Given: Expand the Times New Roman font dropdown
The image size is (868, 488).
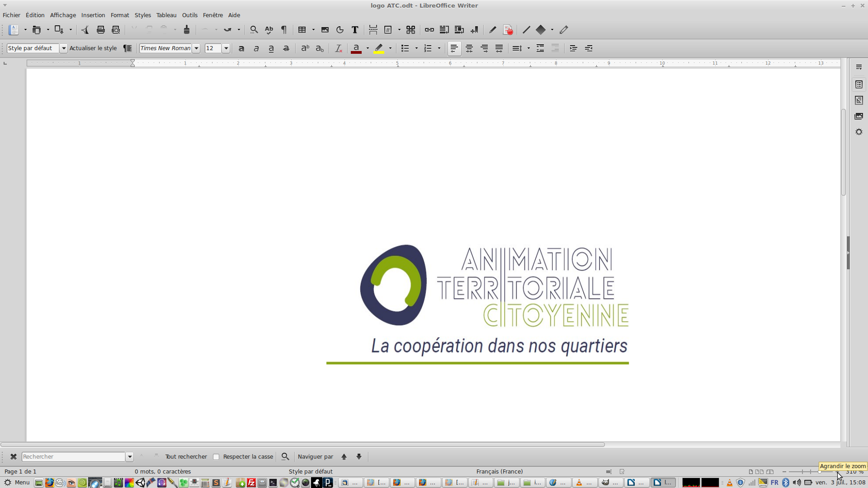Looking at the screenshot, I should click(x=196, y=48).
